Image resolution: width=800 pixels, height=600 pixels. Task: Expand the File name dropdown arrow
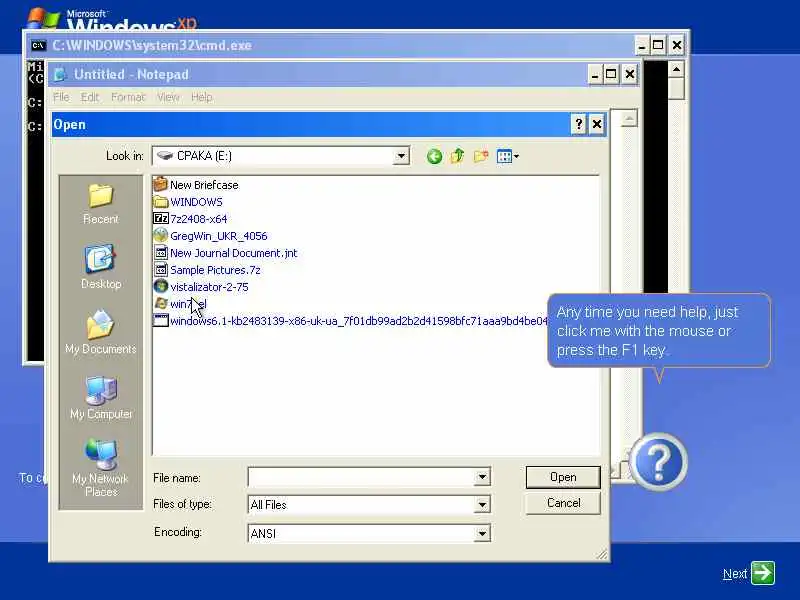pyautogui.click(x=482, y=478)
